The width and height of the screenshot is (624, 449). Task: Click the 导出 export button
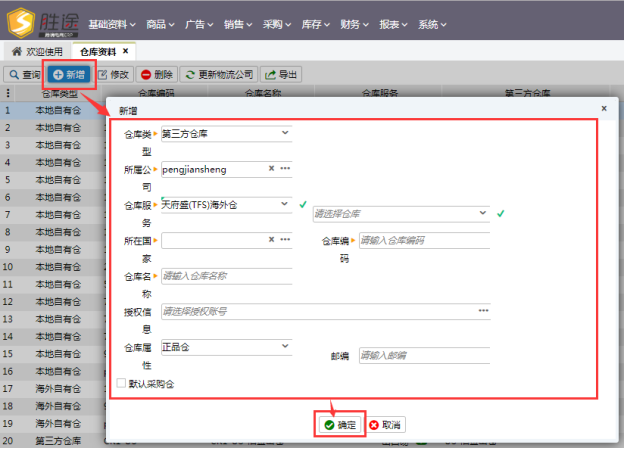pyautogui.click(x=281, y=74)
